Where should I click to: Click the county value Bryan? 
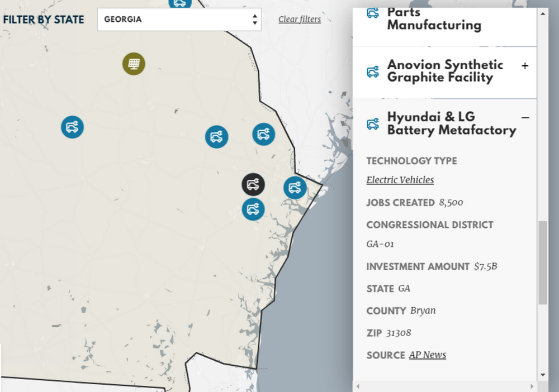(423, 310)
